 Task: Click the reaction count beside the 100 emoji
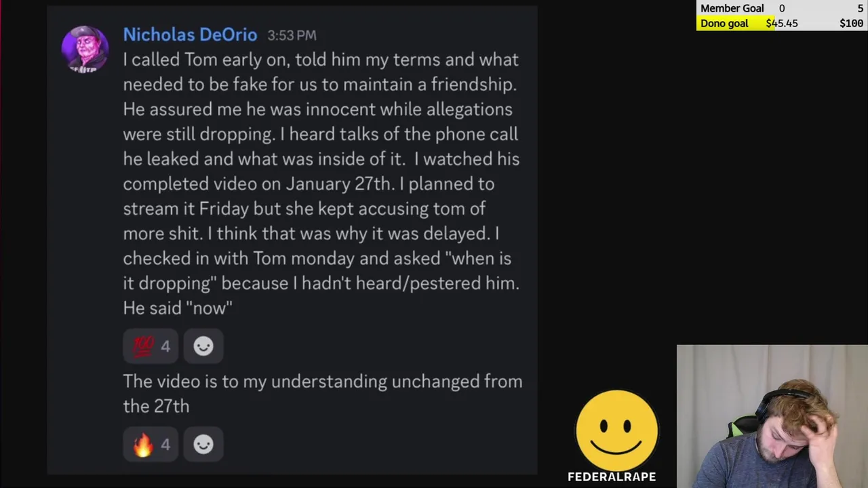pyautogui.click(x=165, y=346)
